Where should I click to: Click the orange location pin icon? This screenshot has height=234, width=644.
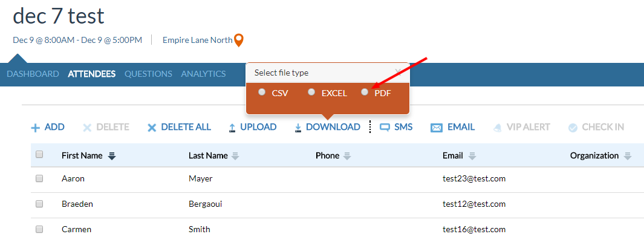239,41
